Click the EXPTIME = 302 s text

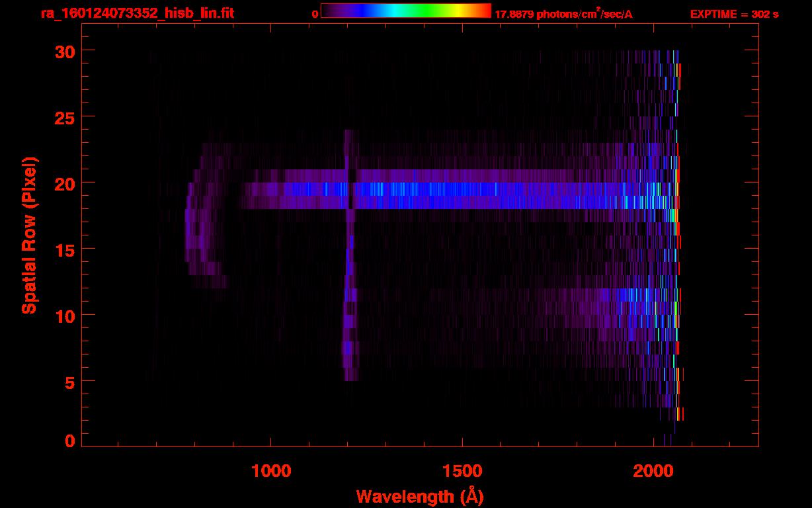pyautogui.click(x=734, y=14)
